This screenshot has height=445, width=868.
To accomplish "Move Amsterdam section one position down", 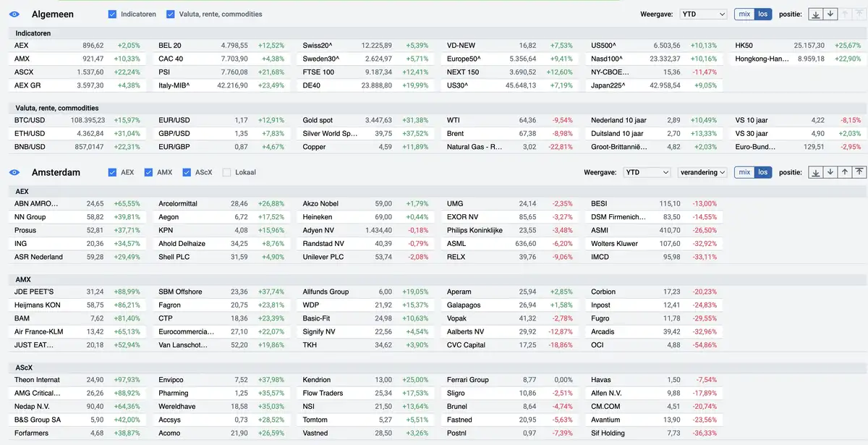I will coord(830,172).
